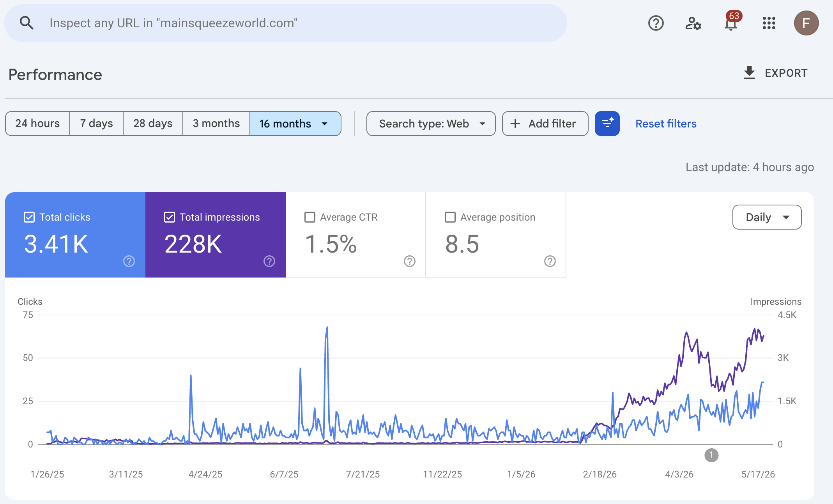
Task: Select the 28 days date range
Action: (x=153, y=124)
